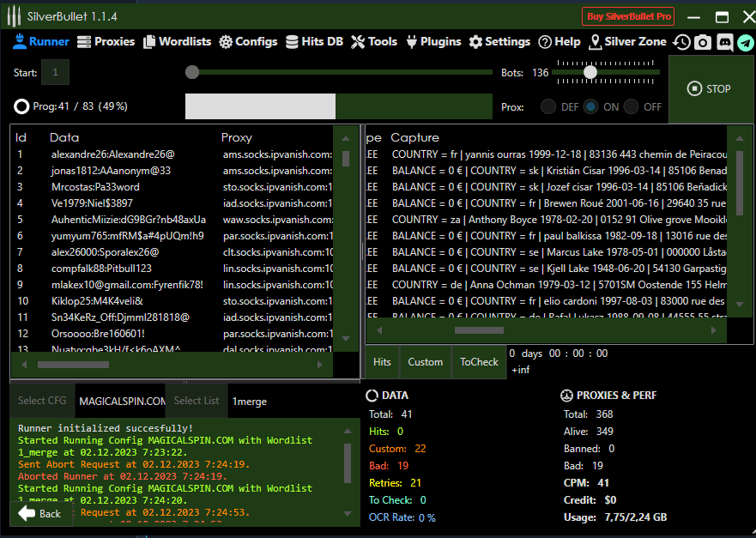Viewport: 756px width, 538px height.
Task: Select the ON proxy radio button
Action: pos(590,107)
